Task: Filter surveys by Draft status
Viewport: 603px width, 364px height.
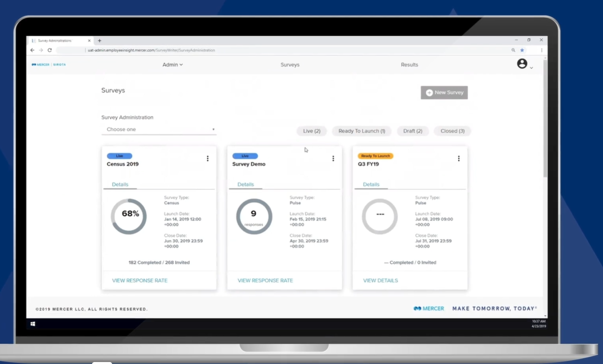Action: [413, 131]
